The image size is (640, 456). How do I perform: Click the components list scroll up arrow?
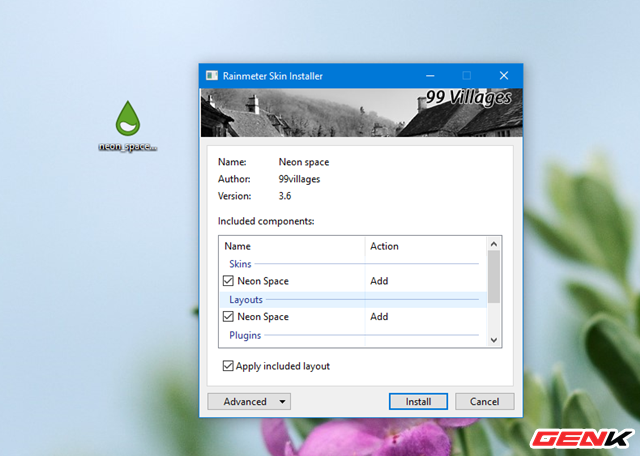click(494, 244)
